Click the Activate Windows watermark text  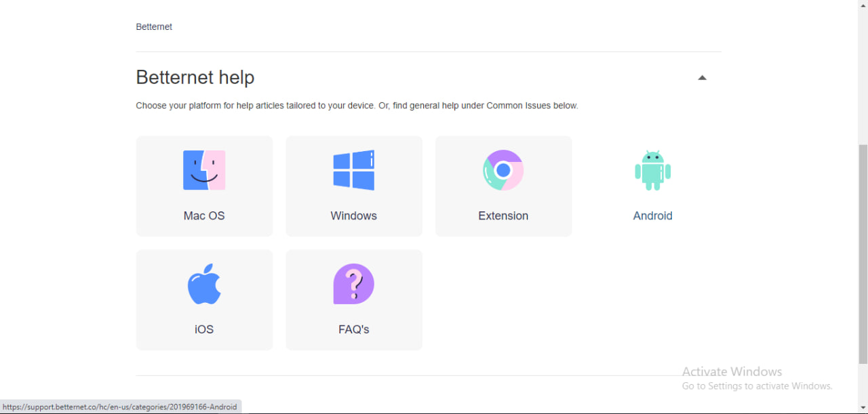click(x=732, y=371)
